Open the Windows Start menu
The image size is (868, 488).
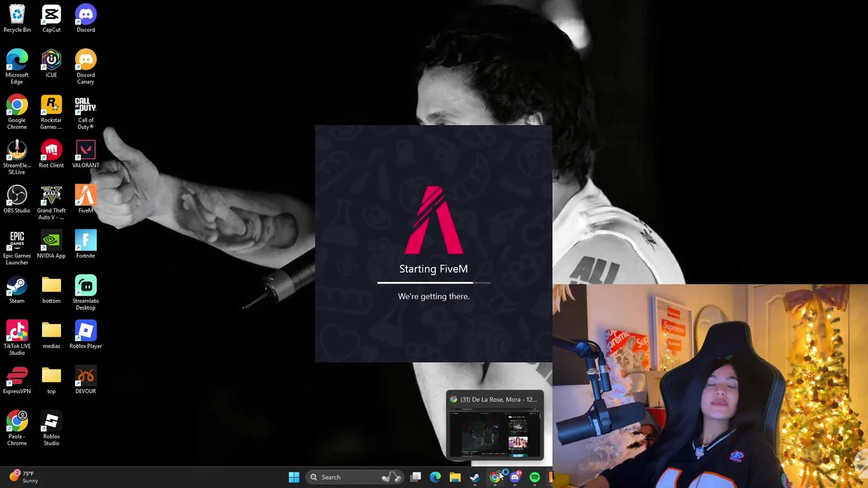pyautogui.click(x=294, y=477)
